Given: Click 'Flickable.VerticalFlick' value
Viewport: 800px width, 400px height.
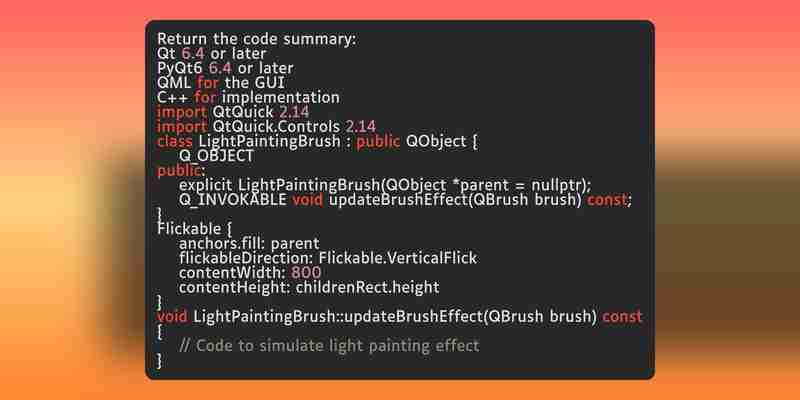Looking at the screenshot, I should 397,258.
